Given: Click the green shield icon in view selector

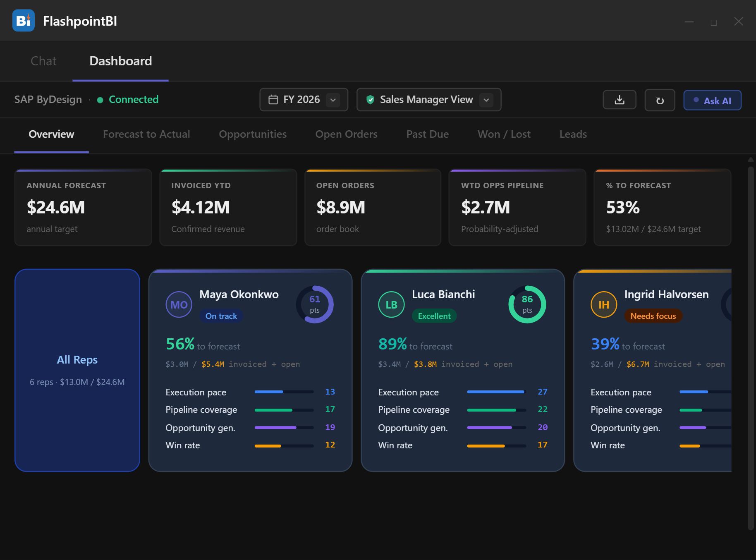Looking at the screenshot, I should click(x=371, y=100).
